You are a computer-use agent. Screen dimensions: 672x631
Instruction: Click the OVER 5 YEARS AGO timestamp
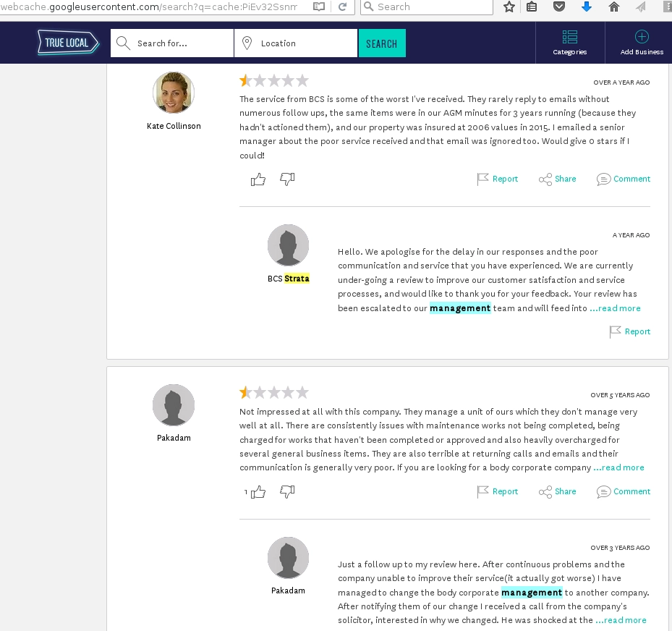620,395
